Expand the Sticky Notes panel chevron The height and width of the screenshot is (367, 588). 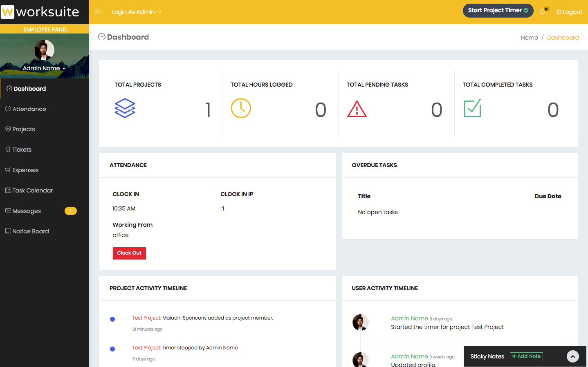point(572,356)
